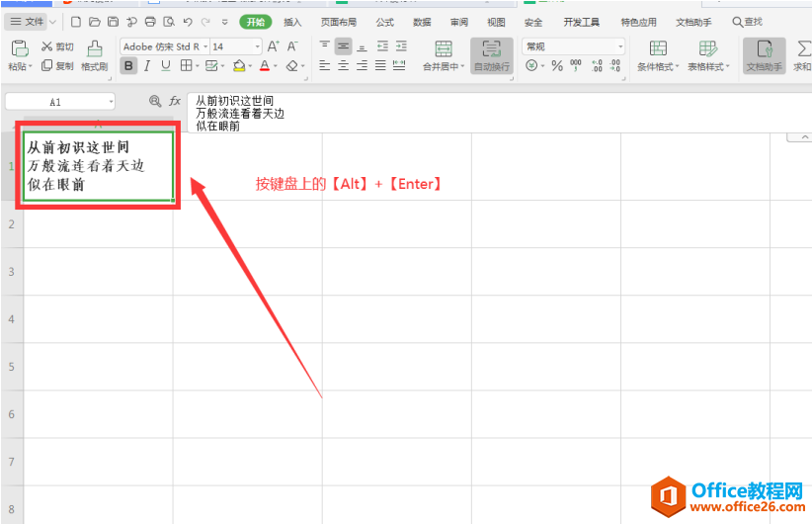
Task: Apply percent style format
Action: tap(557, 66)
